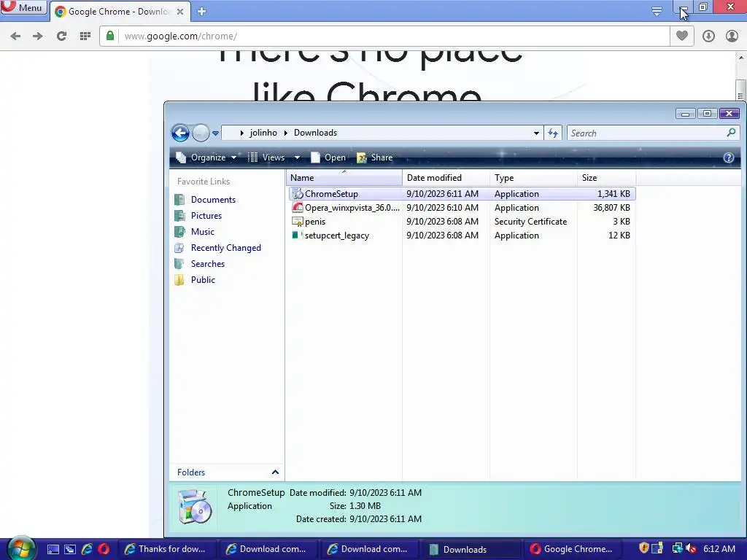Click Explorer forward button
The image size is (747, 560).
click(201, 133)
